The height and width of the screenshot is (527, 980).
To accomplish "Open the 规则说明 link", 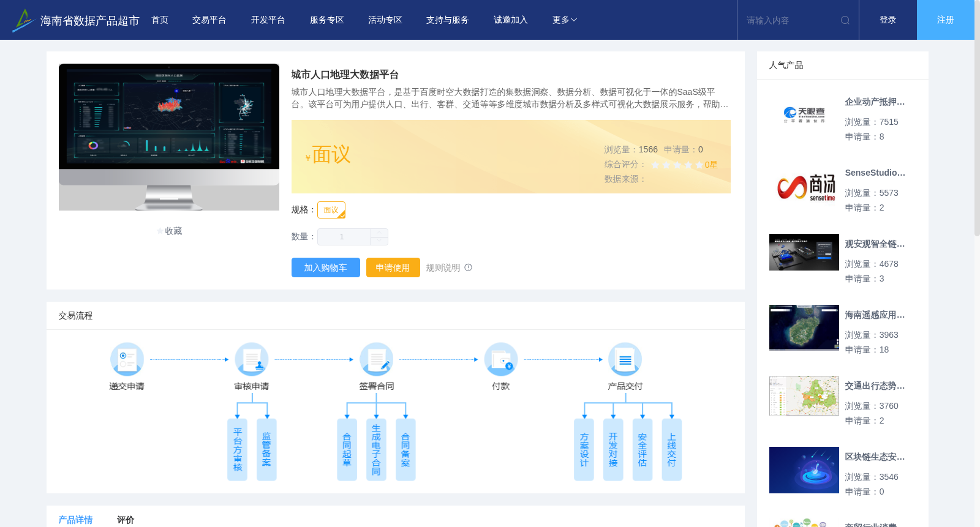I will tap(443, 267).
